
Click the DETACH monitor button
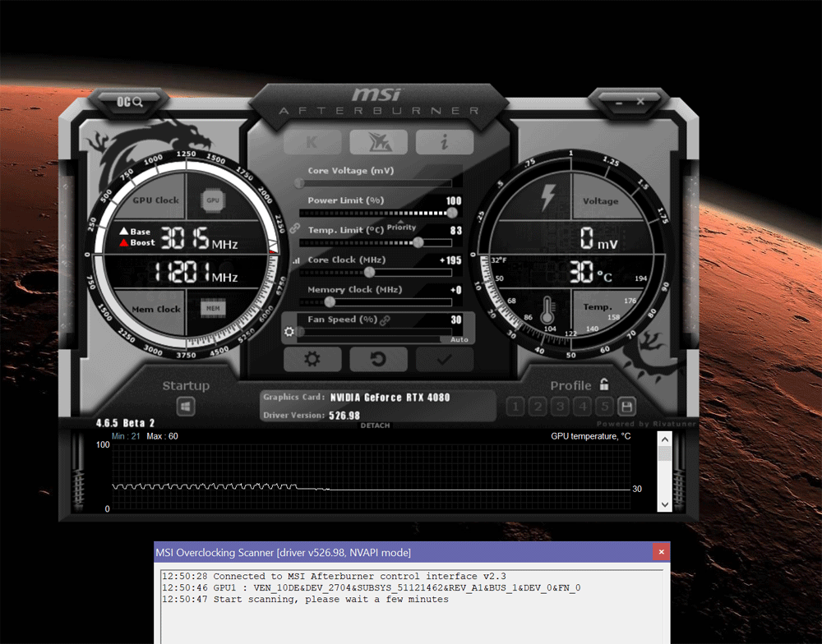376,425
